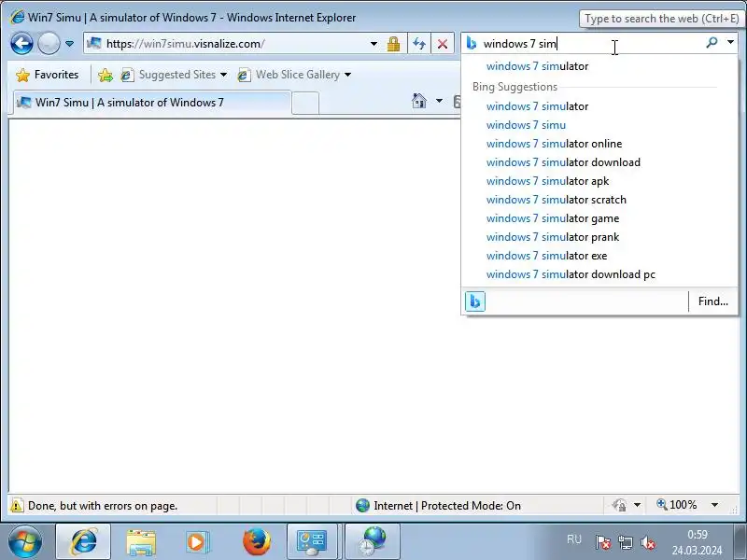Choose suggestion windows 7 simu

pyautogui.click(x=599, y=125)
